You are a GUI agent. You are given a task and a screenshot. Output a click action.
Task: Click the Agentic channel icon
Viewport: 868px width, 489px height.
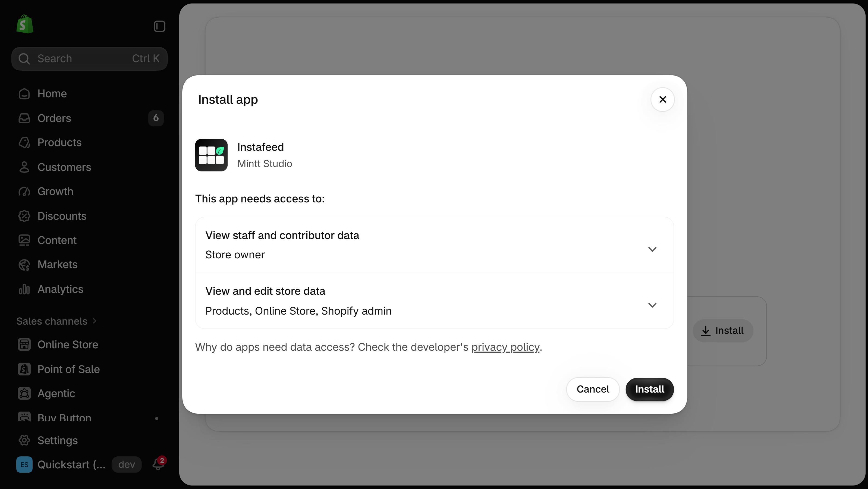[x=24, y=394]
